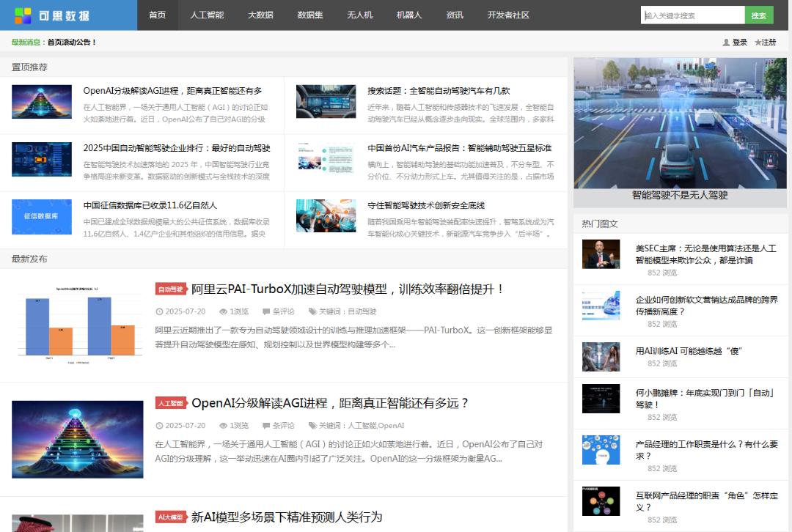The image size is (792, 532).
Task: Click the 可思数据 site logo
Action: click(52, 15)
